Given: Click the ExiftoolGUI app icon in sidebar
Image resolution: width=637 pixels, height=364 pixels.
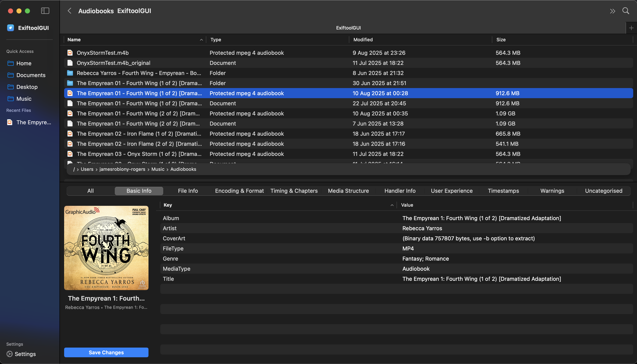Looking at the screenshot, I should [11, 28].
